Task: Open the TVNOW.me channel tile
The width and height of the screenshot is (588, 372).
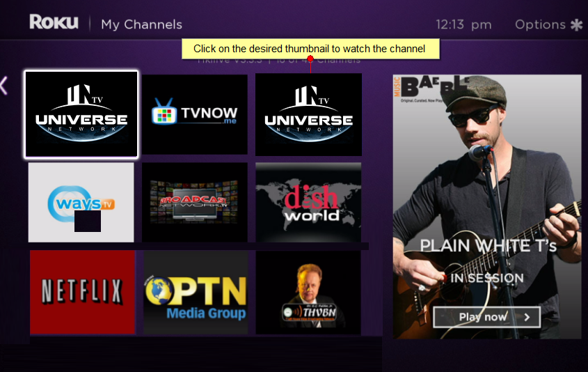Action: 195,114
